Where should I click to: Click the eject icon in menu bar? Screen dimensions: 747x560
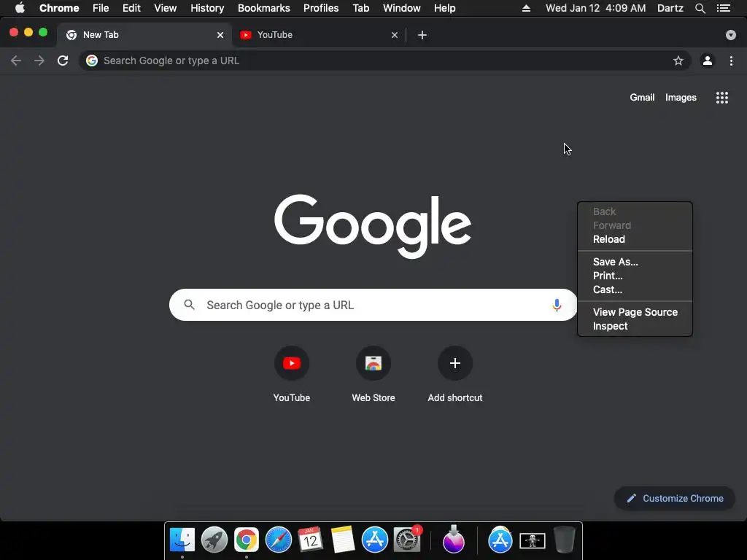tap(526, 8)
